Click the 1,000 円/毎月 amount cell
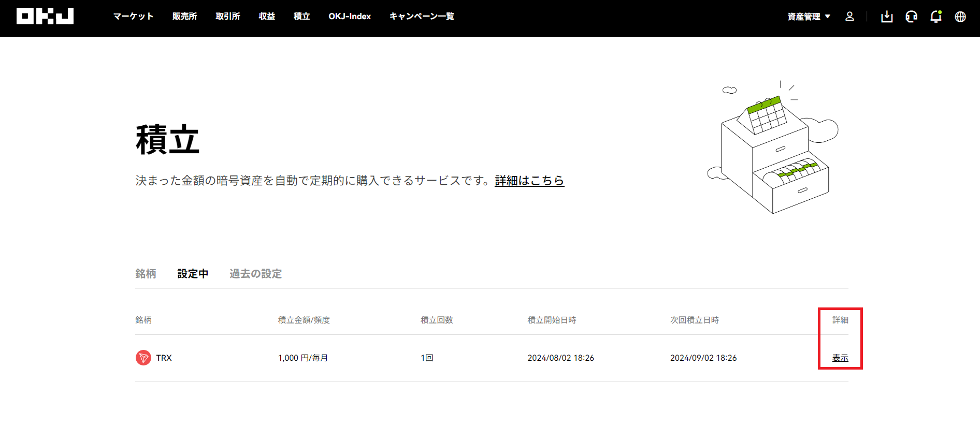980x441 pixels. click(x=303, y=358)
